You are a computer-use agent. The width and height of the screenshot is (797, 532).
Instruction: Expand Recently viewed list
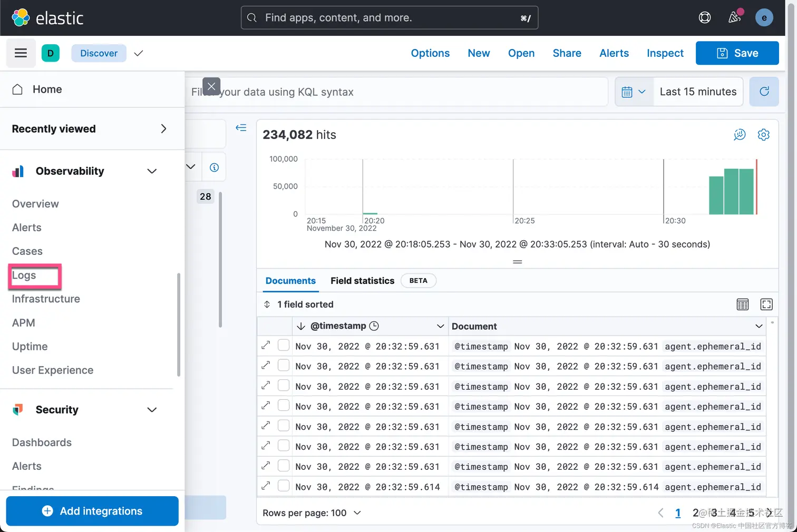tap(163, 129)
